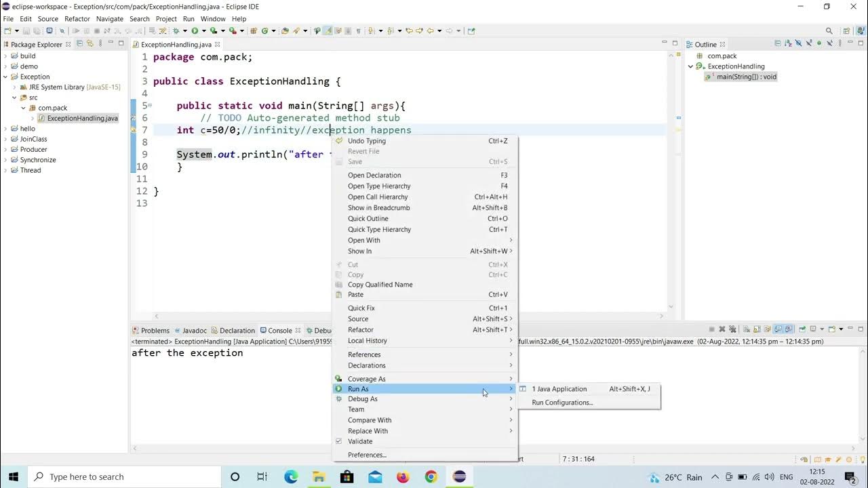Switch to the Declaration tab

coord(233,331)
